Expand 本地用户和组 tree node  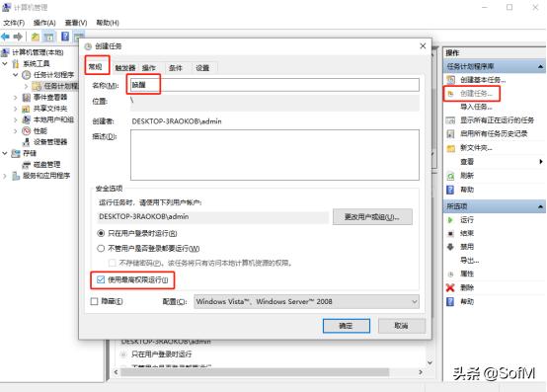[x=16, y=119]
